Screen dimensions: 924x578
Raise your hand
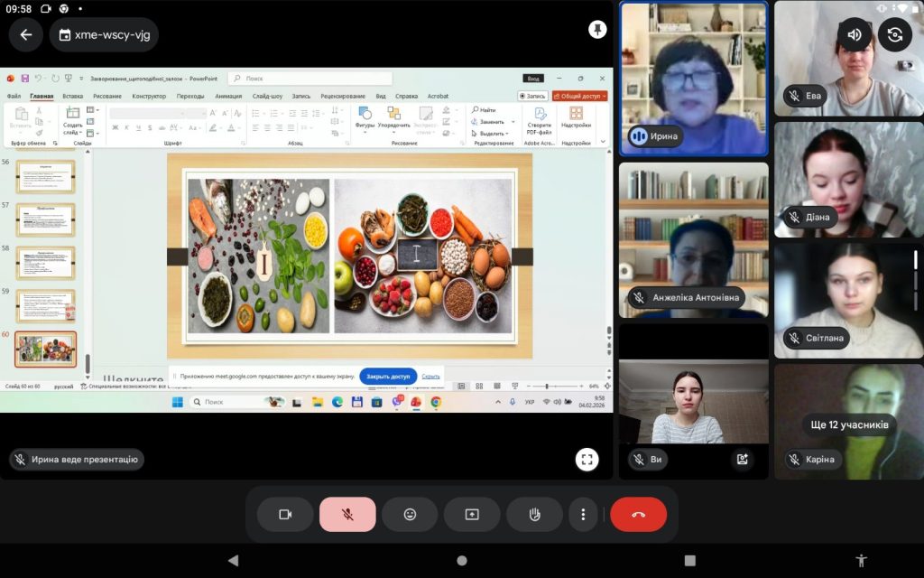(x=534, y=514)
